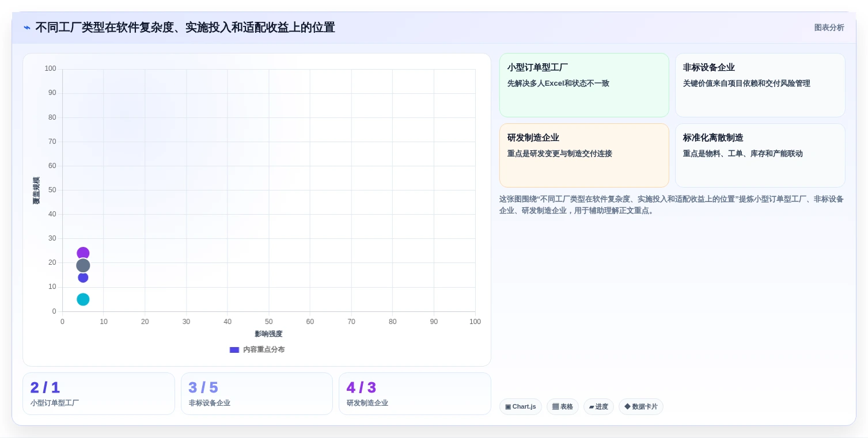The image size is (868, 438).
Task: Click the 2 / 1 小型订单型工厂 stat card
Action: pos(98,394)
